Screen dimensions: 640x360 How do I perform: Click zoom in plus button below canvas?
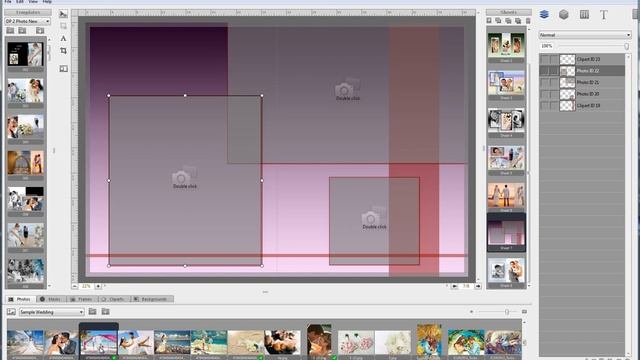[98, 286]
